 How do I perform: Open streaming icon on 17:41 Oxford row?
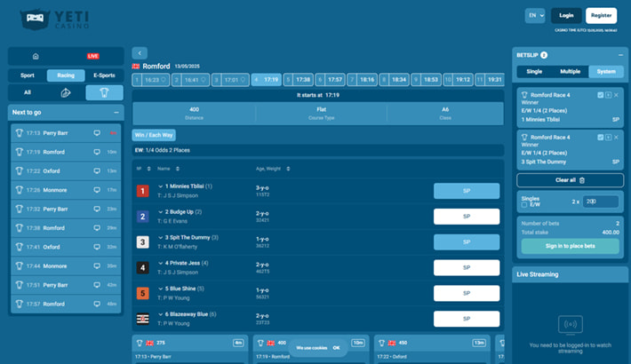tap(97, 247)
